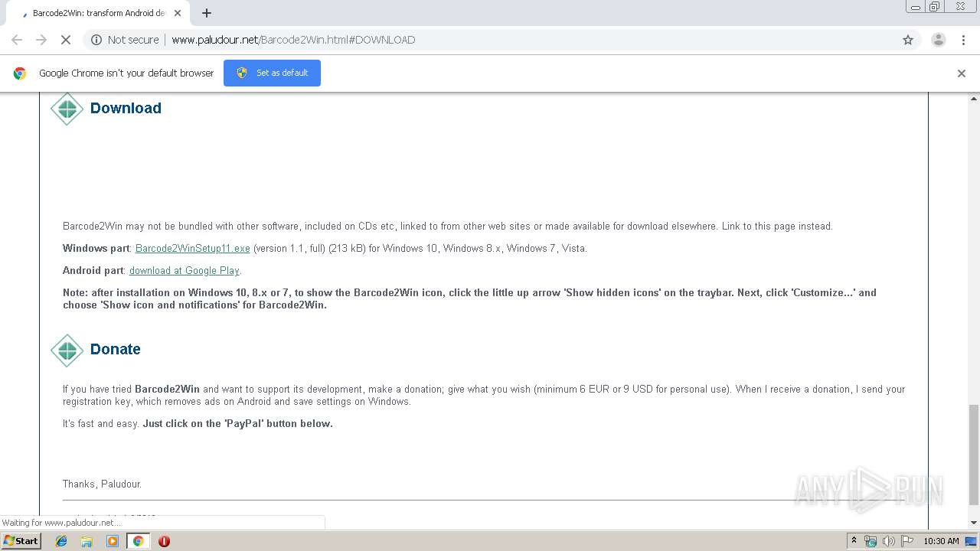This screenshot has height=551, width=980.
Task: Open the Chrome three-dot menu
Action: click(963, 40)
